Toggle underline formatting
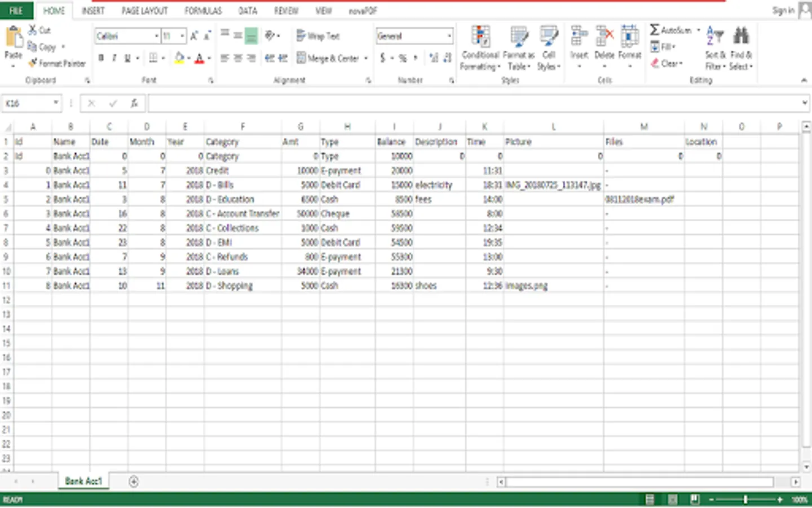Image resolution: width=812 pixels, height=508 pixels. 128,58
